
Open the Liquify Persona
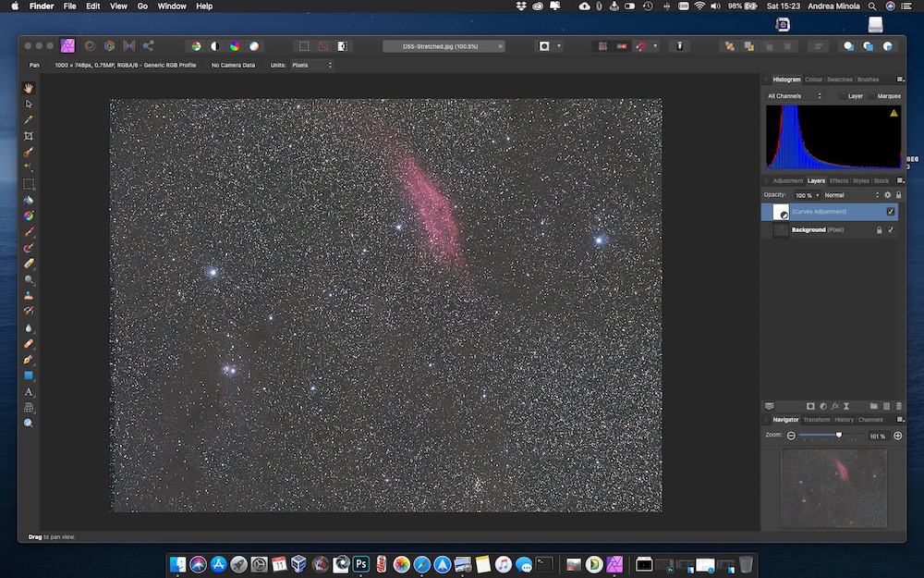click(90, 44)
